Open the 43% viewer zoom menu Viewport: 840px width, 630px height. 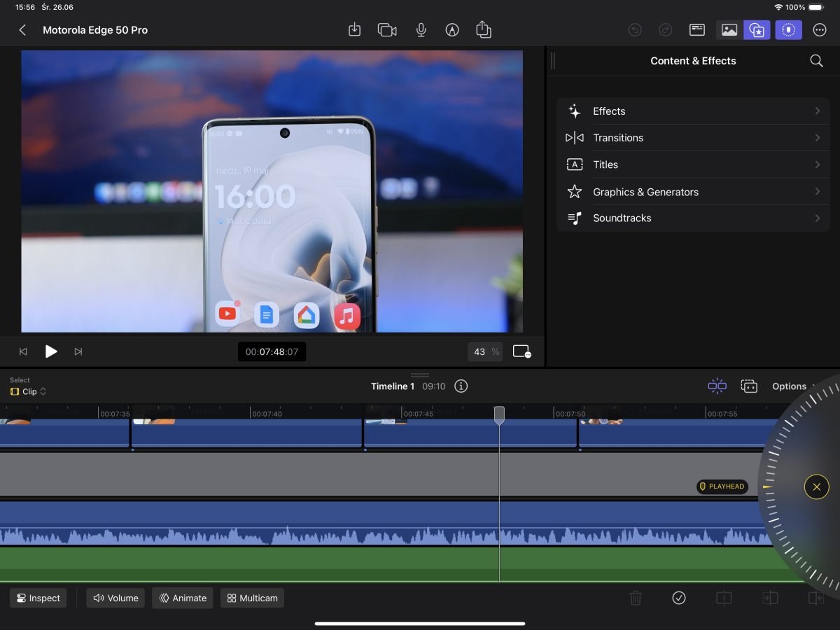click(485, 351)
